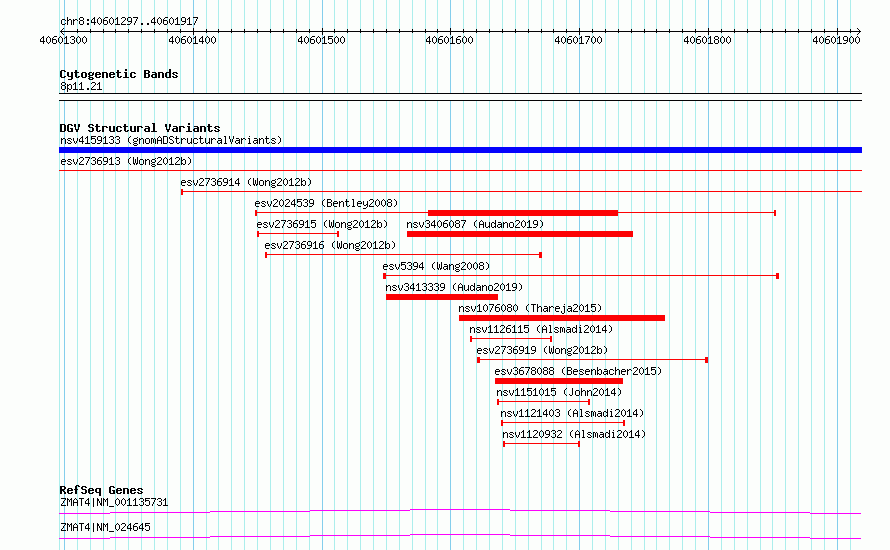This screenshot has width=890, height=550.
Task: Click ruler position 40601500
Action: pyautogui.click(x=321, y=40)
